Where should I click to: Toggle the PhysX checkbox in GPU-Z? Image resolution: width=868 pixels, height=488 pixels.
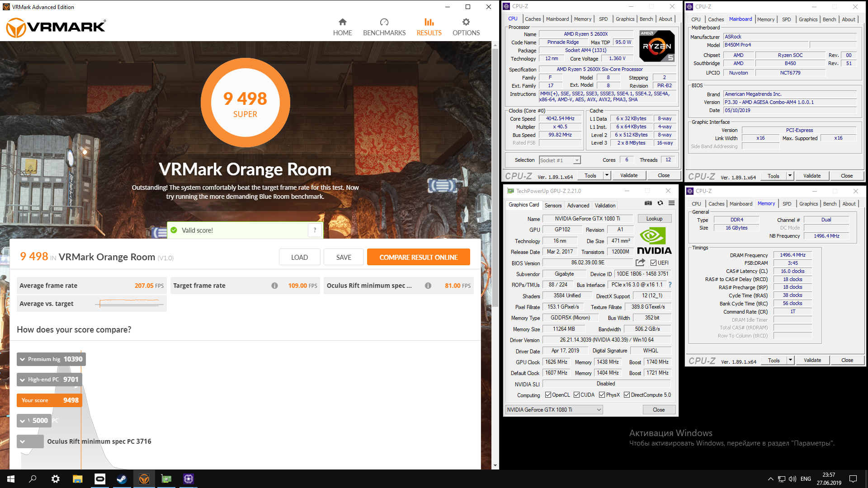602,395
